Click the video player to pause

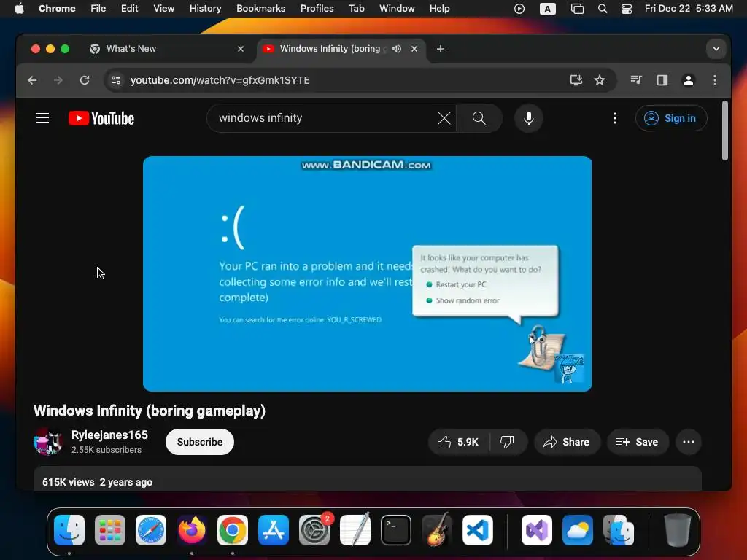click(367, 274)
